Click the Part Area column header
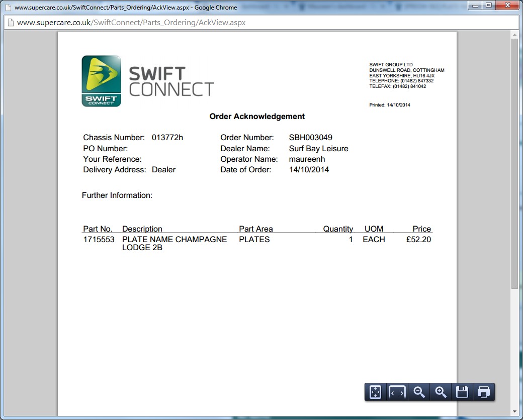 (x=256, y=229)
